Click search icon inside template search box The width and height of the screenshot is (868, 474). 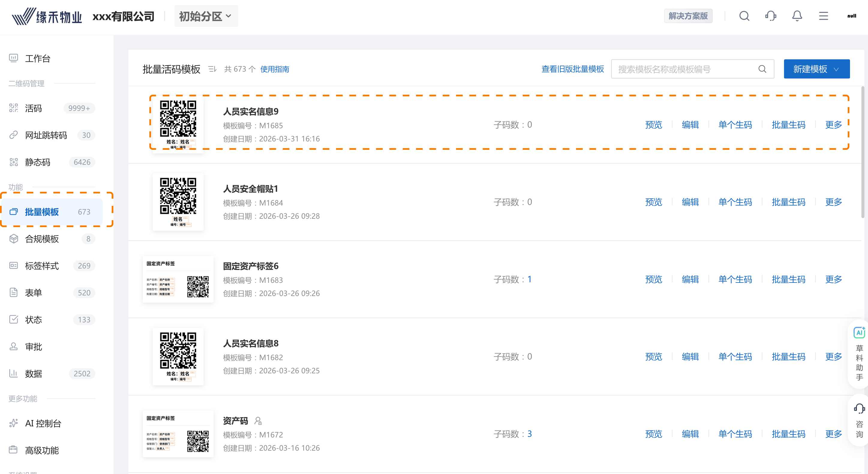tap(762, 69)
